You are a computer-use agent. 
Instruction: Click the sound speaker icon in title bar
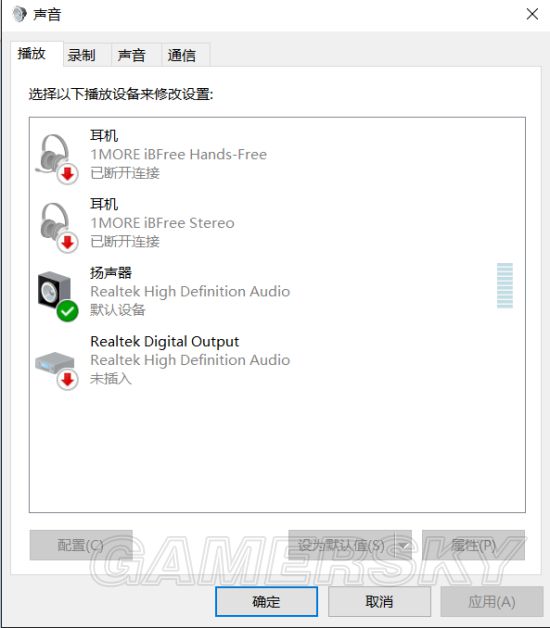19,14
